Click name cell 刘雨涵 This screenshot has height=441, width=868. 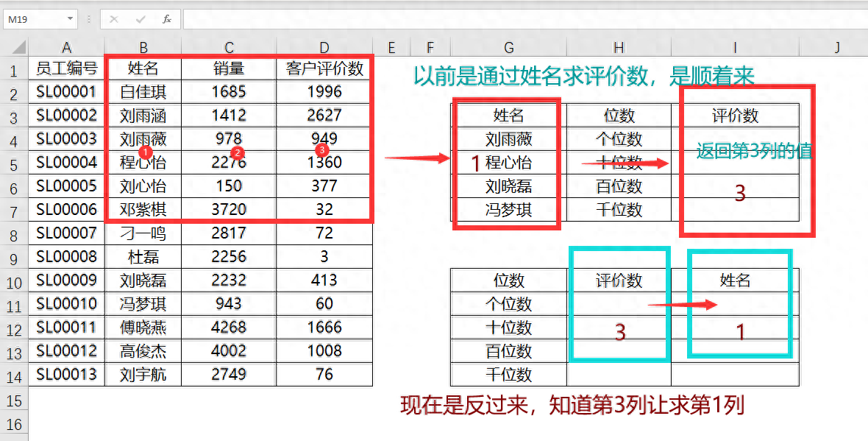[x=143, y=116]
